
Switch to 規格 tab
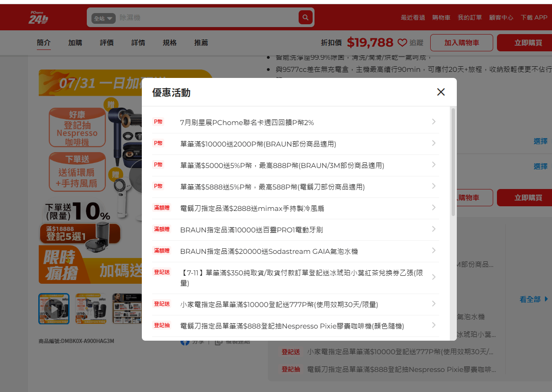170,42
